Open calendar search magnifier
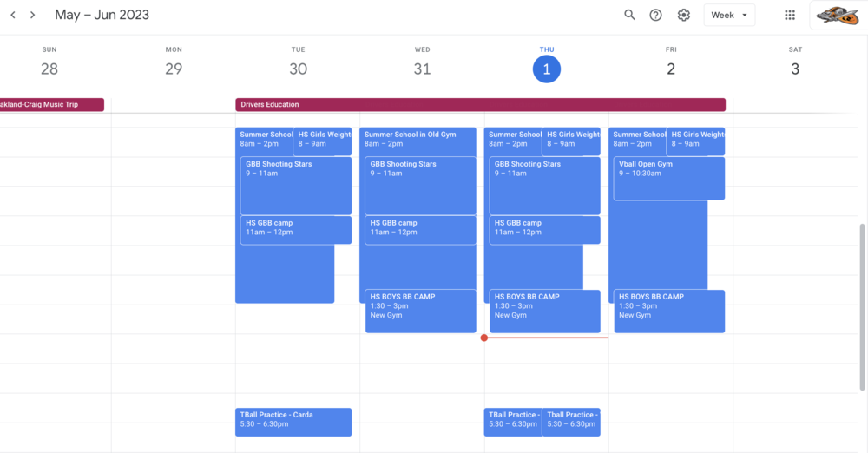This screenshot has width=868, height=453. pos(629,15)
